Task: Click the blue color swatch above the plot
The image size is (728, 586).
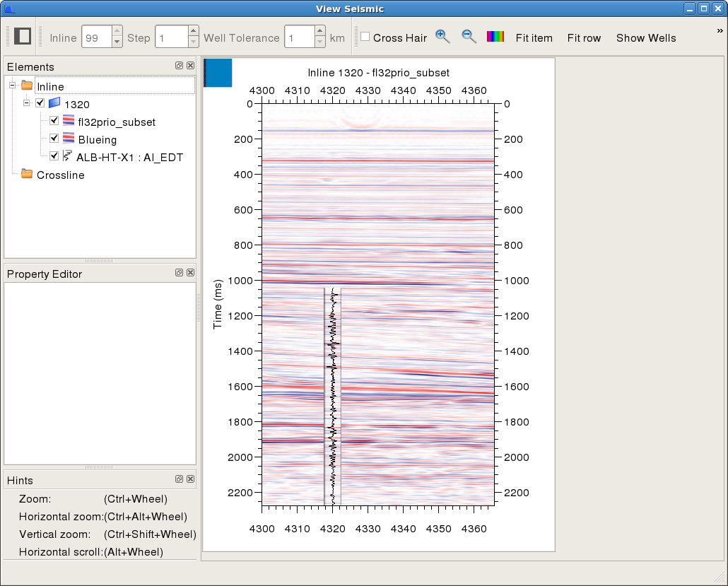Action: 217,72
